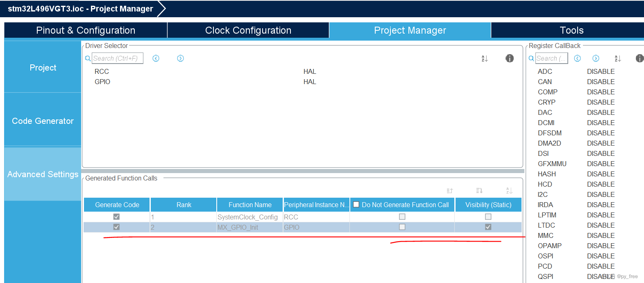
Task: Go to next search result in Driver Selector
Action: (x=180, y=58)
